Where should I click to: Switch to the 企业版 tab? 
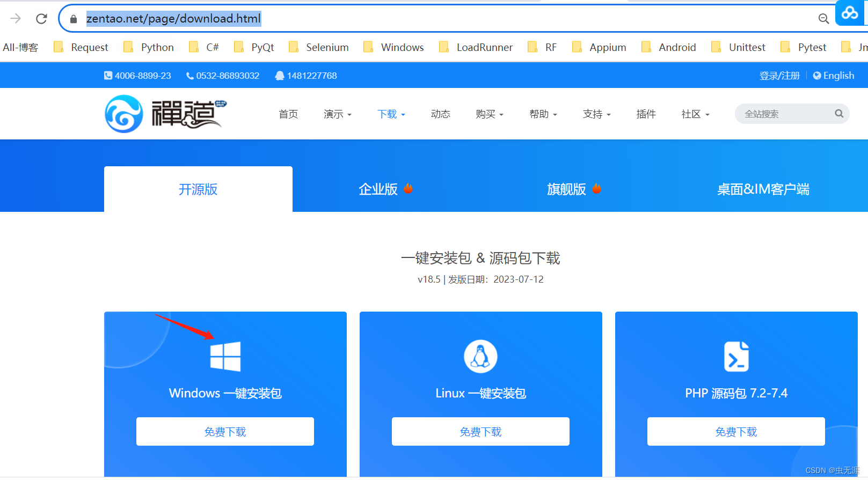coord(385,189)
